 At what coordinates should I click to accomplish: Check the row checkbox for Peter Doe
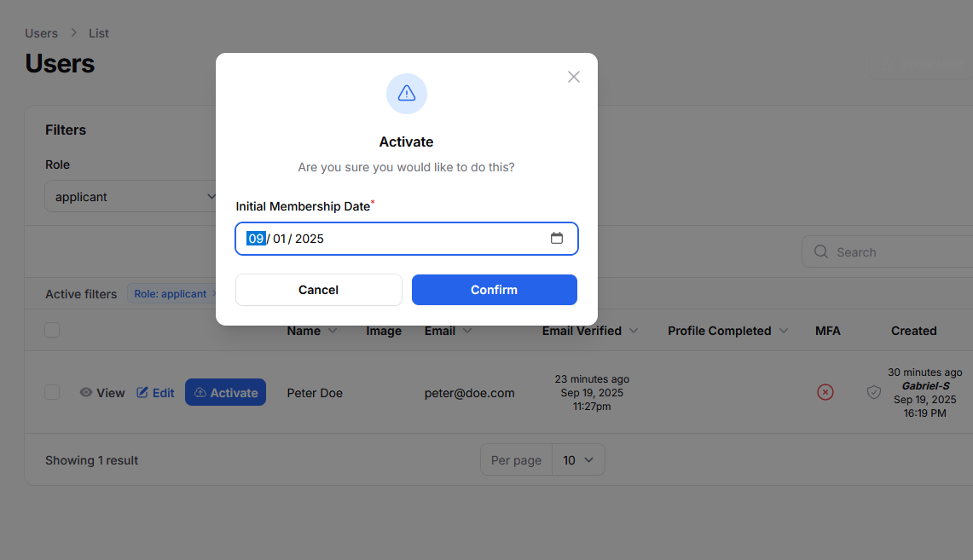[x=52, y=392]
